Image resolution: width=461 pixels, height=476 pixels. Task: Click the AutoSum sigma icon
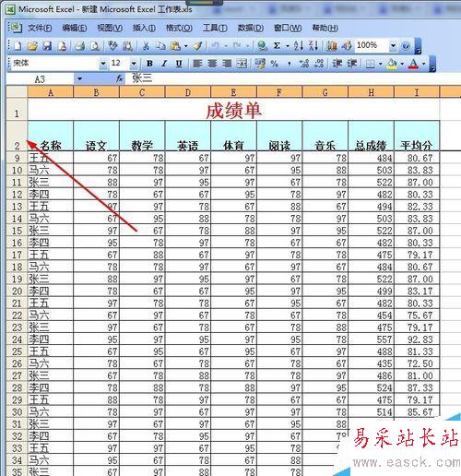277,46
